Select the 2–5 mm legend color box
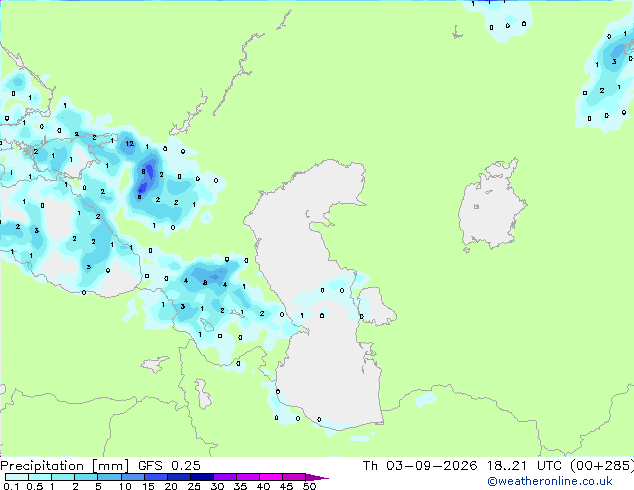 tap(86, 477)
